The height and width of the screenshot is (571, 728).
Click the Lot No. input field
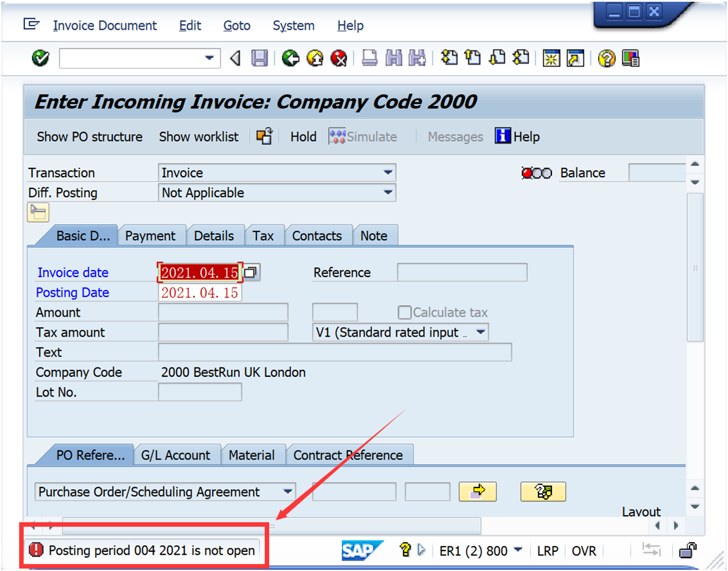tap(200, 392)
